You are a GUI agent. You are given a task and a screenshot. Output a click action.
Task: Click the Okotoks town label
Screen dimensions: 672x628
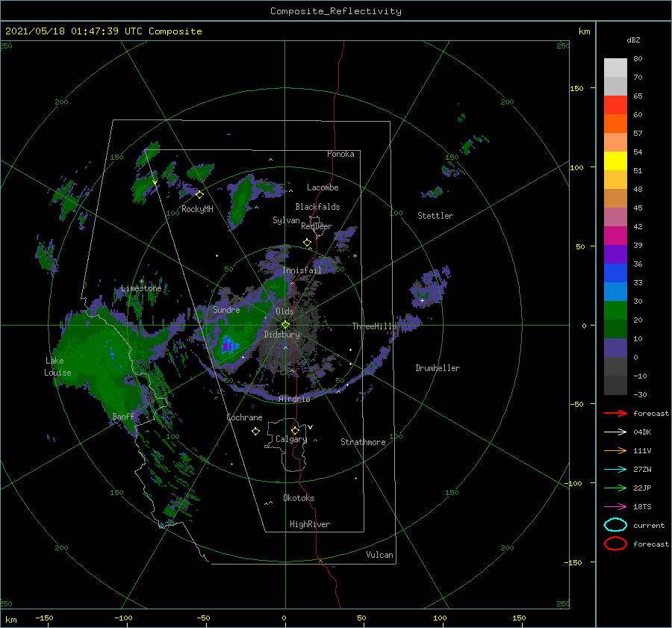[x=299, y=498]
